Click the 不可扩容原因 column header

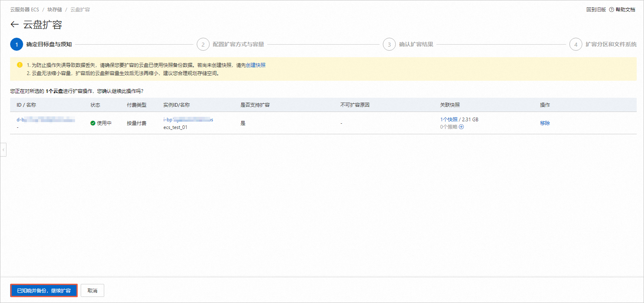(x=355, y=105)
